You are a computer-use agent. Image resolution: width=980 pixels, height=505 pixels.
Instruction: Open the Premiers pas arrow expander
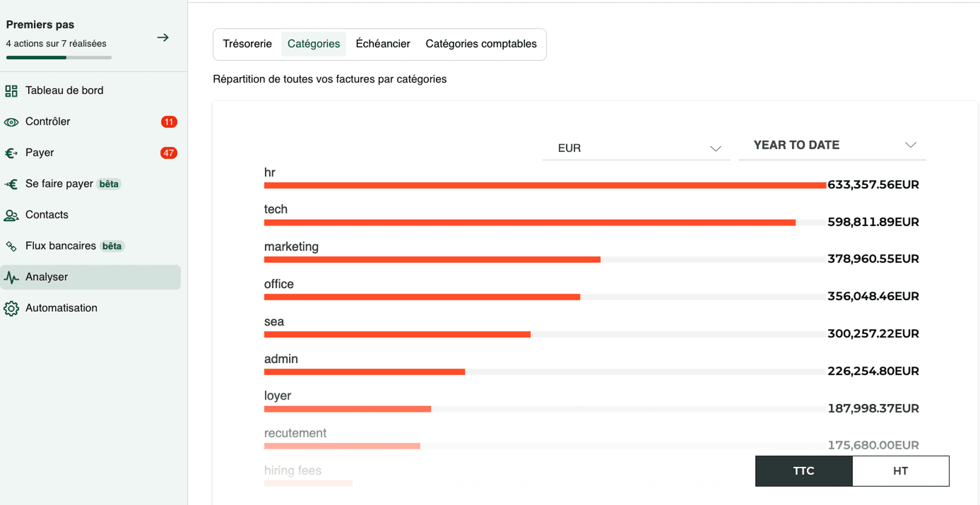coord(163,37)
